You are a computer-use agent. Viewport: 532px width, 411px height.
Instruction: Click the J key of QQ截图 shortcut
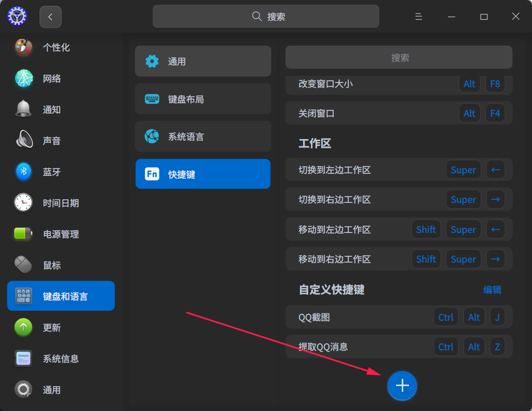(497, 317)
